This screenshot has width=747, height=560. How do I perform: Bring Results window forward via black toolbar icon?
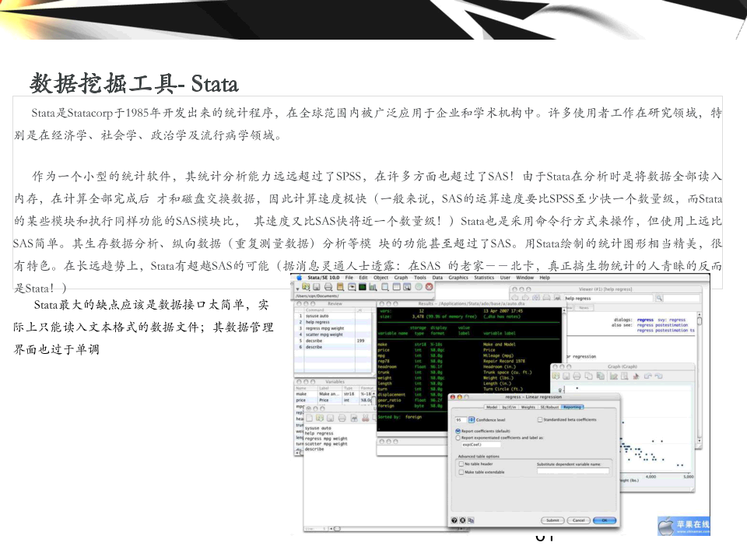(363, 287)
